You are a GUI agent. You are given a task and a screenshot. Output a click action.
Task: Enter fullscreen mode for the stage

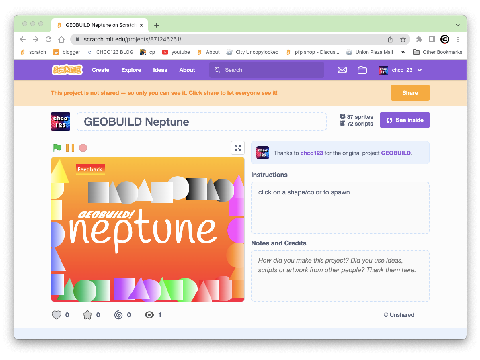[238, 148]
